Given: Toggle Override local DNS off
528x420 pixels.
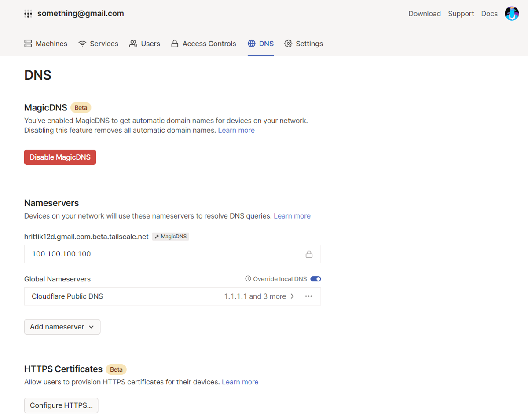Looking at the screenshot, I should point(315,279).
